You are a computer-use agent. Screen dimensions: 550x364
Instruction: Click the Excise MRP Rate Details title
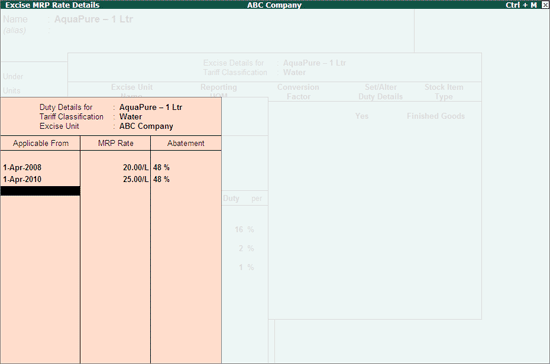52,5
